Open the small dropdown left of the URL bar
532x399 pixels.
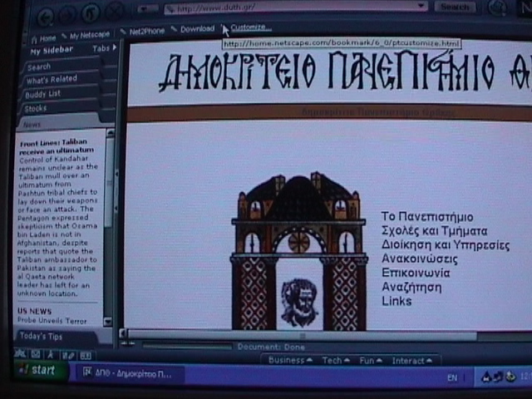[x=149, y=9]
